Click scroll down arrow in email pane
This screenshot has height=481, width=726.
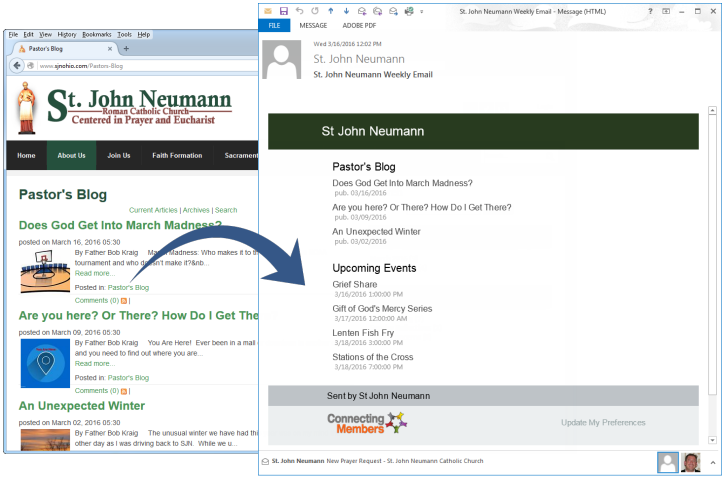(x=713, y=440)
